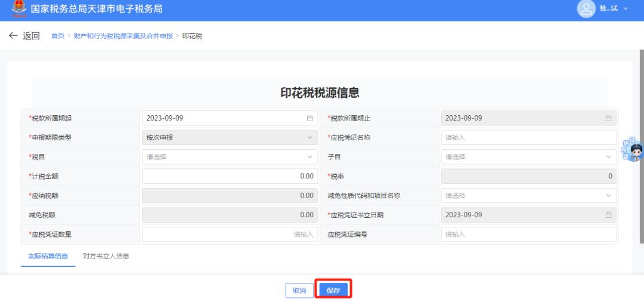Expand the user account menu chevron

pos(626,10)
